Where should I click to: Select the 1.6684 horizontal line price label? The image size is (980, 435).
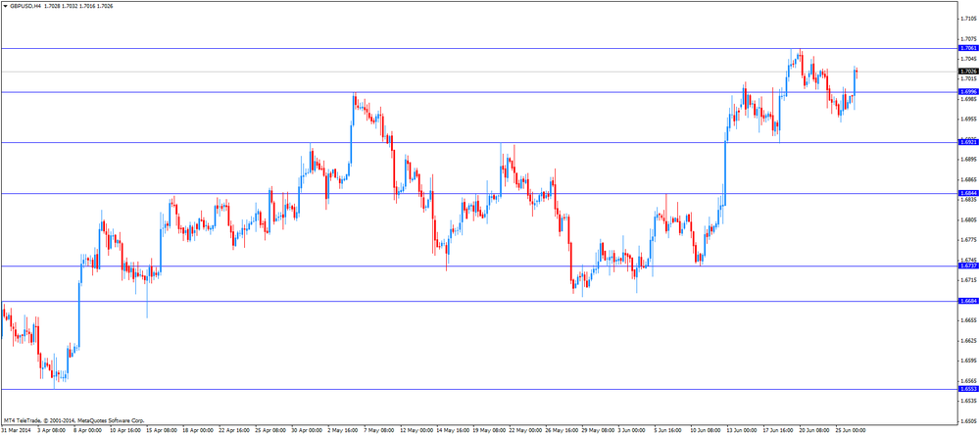967,301
